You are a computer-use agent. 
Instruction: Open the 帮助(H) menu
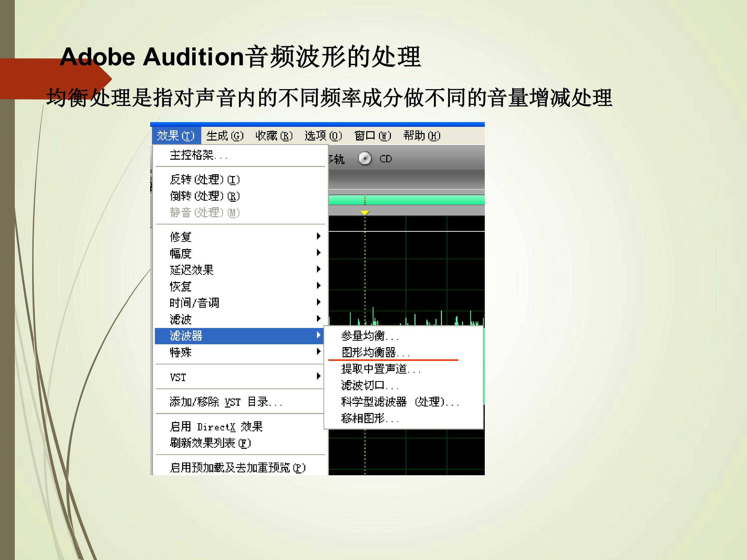[x=422, y=136]
